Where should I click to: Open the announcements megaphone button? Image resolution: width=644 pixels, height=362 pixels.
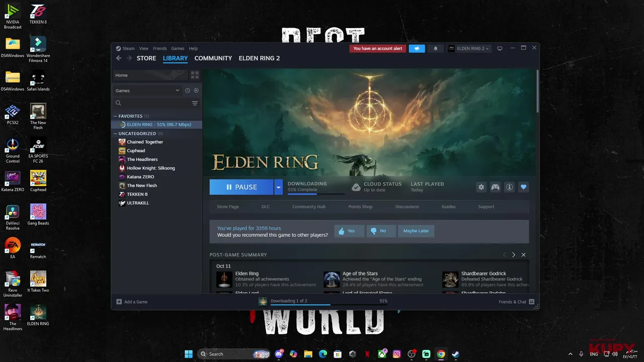tap(417, 48)
